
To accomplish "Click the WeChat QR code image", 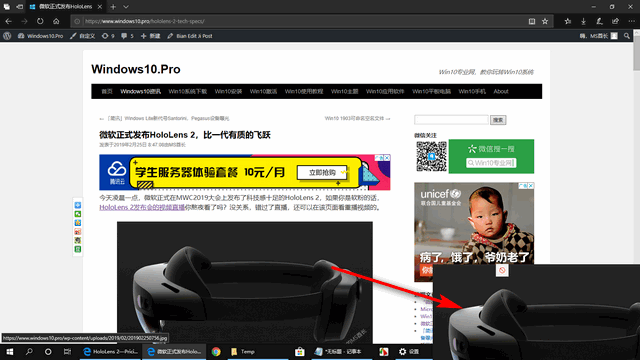I will tap(431, 156).
